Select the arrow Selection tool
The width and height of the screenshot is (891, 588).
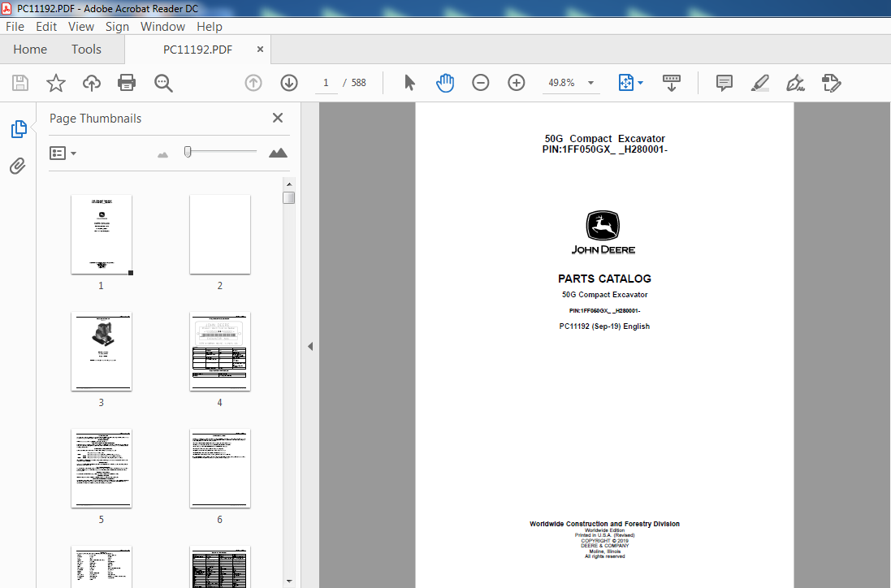click(409, 83)
